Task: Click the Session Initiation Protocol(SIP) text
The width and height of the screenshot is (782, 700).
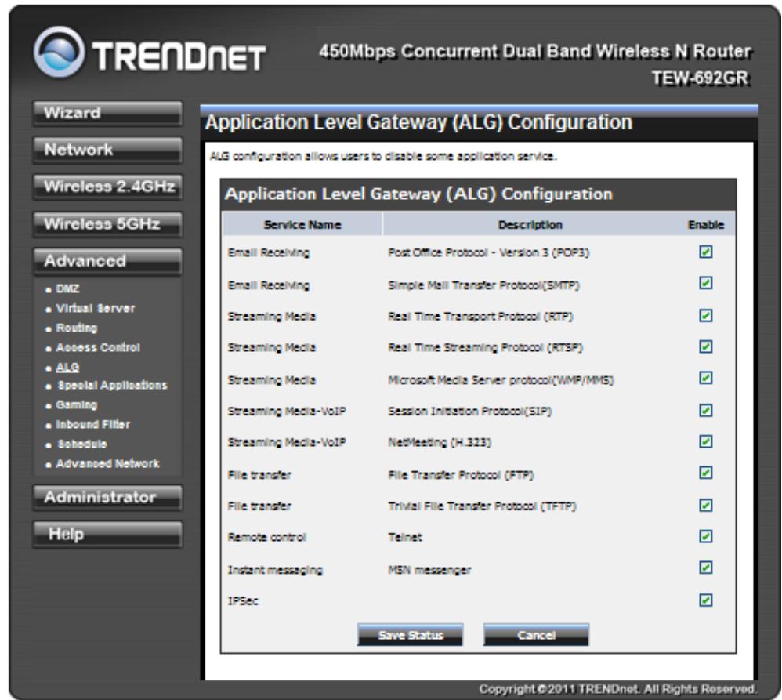Action: [470, 412]
